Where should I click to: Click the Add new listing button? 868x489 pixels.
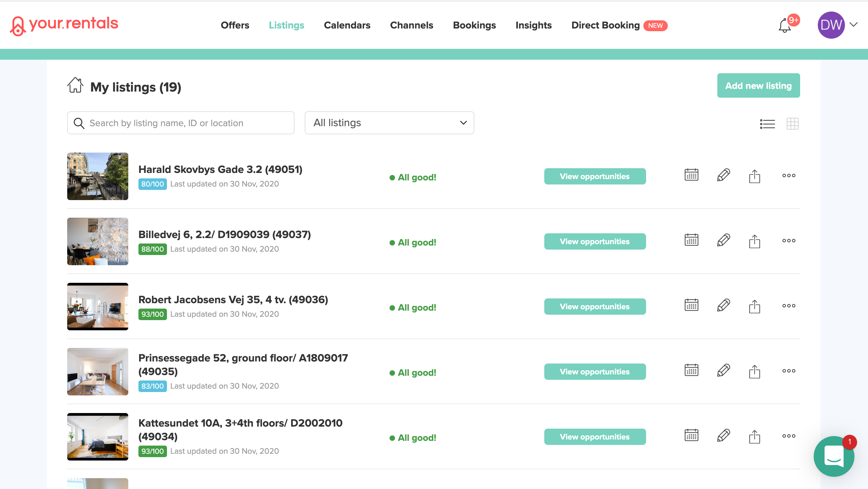tap(758, 86)
